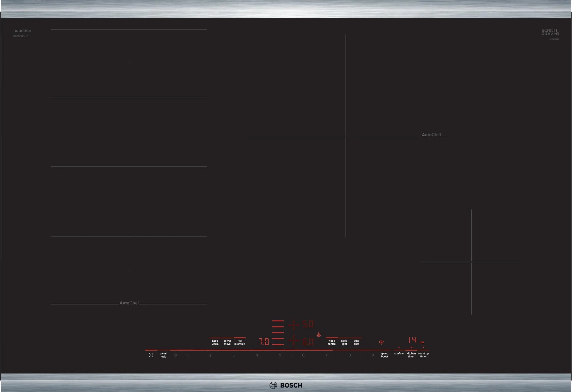Tap the speed boost key

tap(384, 355)
